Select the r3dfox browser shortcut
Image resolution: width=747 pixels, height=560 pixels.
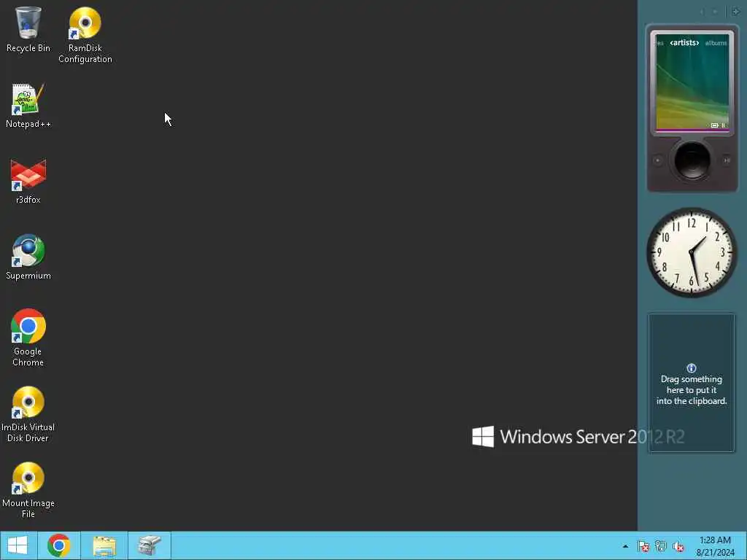coord(28,182)
